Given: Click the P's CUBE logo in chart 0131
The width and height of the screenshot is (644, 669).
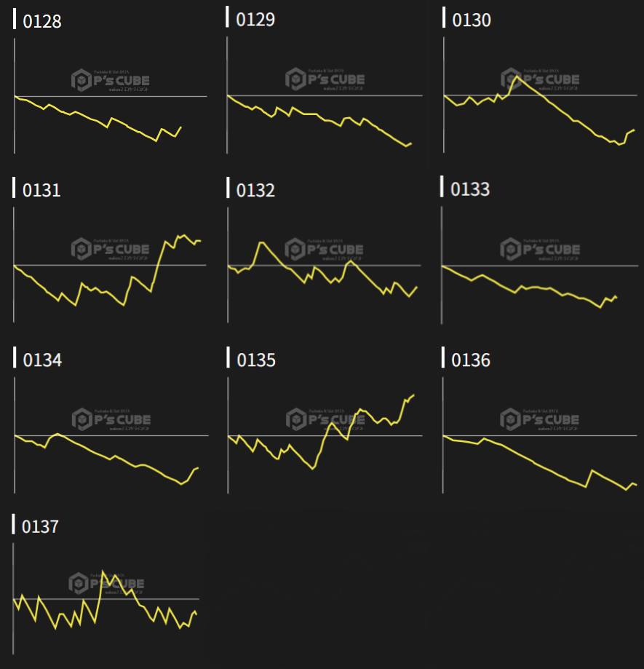Looking at the screenshot, I should 111,249.
